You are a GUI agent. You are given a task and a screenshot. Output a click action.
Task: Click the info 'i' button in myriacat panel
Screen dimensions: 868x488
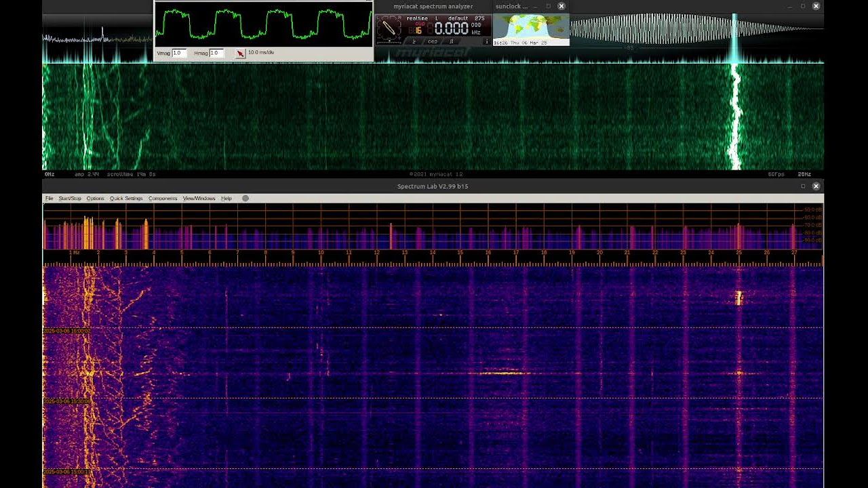[486, 41]
